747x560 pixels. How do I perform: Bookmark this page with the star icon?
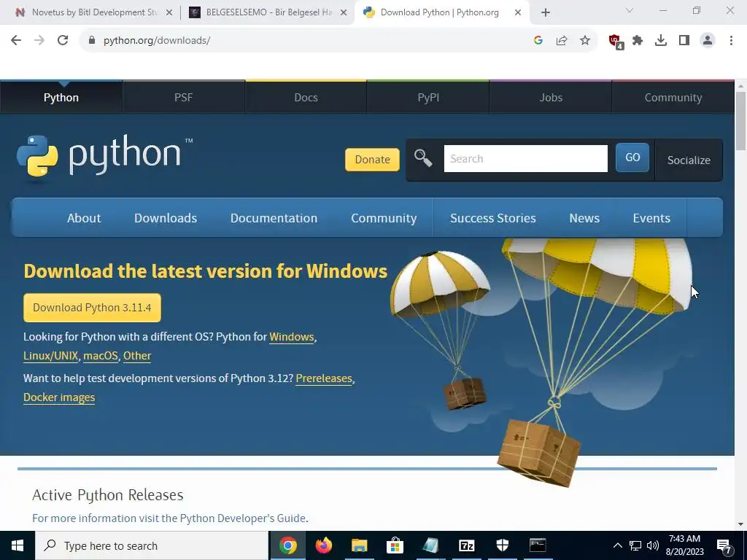pos(585,41)
